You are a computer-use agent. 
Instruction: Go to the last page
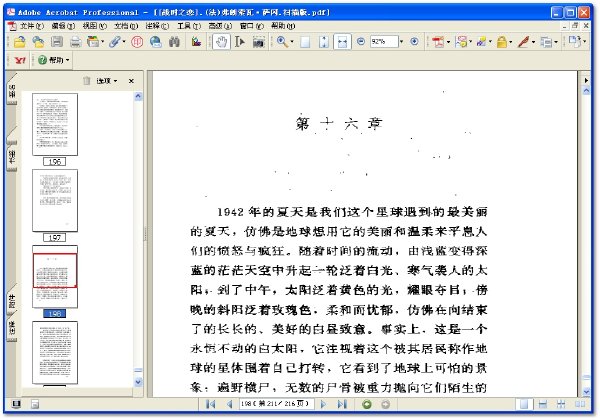[342, 404]
